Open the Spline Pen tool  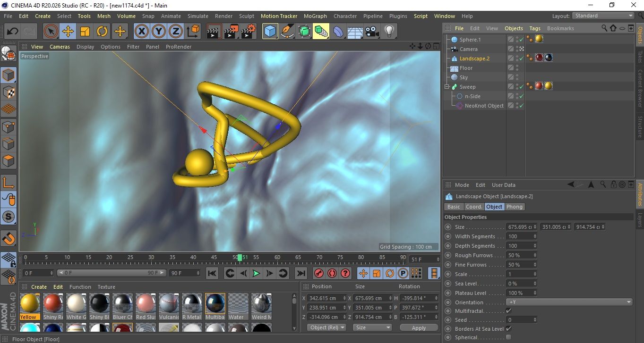tap(287, 32)
